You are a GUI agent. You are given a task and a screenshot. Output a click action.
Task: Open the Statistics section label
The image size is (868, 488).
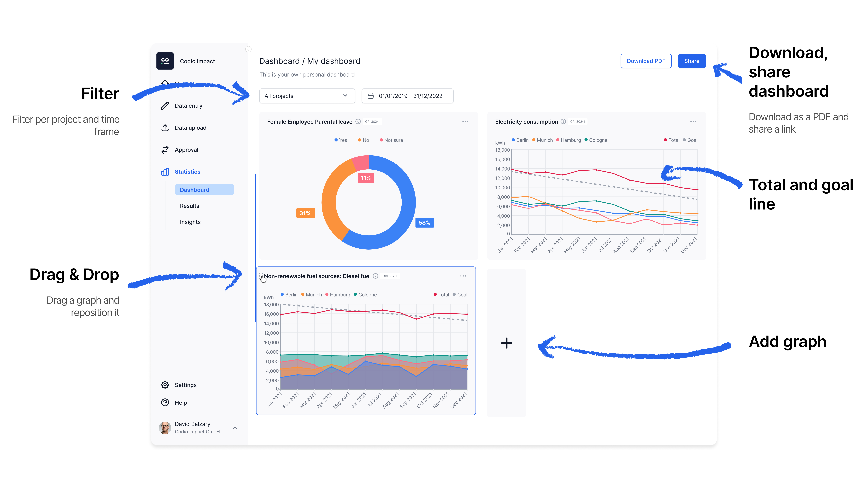187,172
